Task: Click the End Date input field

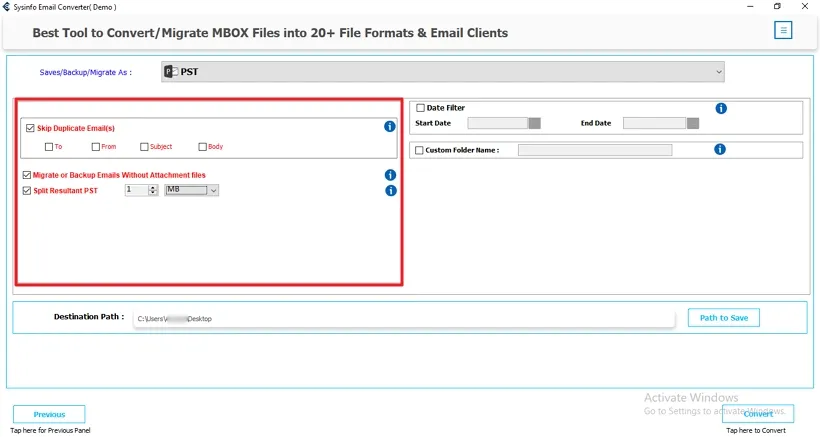Action: 655,123
